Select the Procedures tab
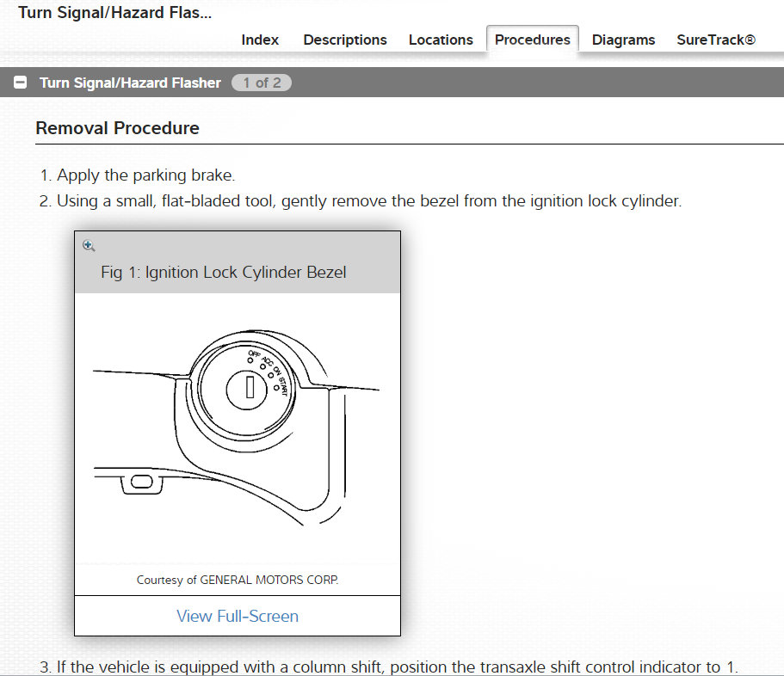 [x=532, y=40]
